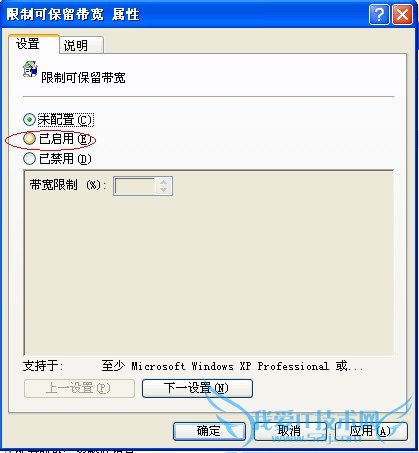Screen dimensions: 419x453
Task: Click the 上一设置 button
Action: point(79,388)
